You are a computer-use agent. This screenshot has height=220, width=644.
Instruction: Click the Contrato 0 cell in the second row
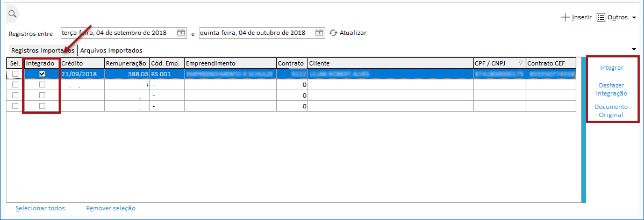[292, 85]
